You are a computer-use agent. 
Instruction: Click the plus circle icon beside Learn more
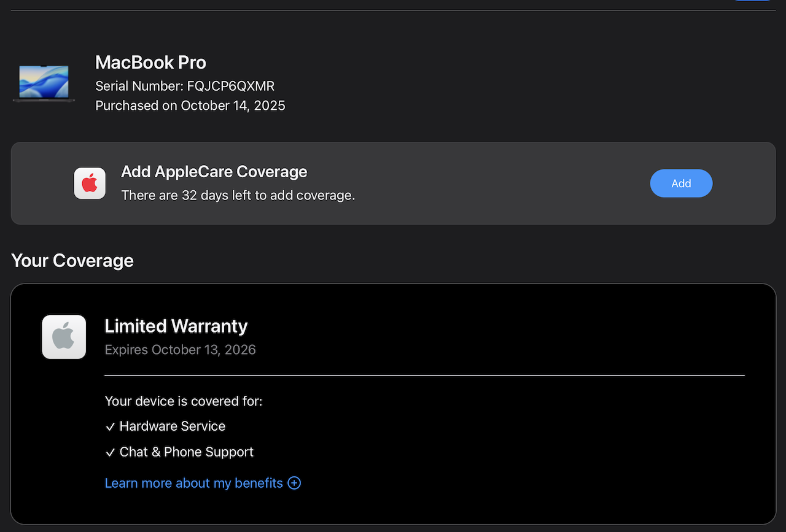295,483
